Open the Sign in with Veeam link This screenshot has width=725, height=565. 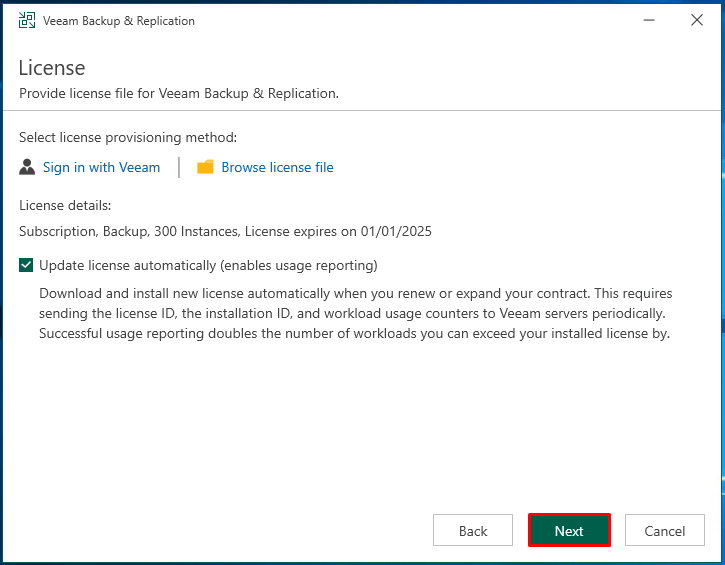click(x=101, y=167)
